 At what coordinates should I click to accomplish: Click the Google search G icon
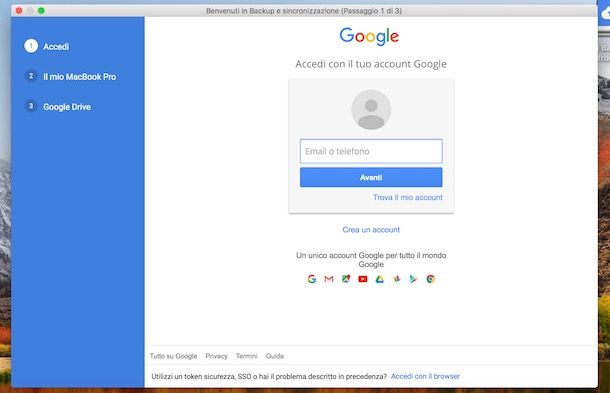[x=312, y=279]
